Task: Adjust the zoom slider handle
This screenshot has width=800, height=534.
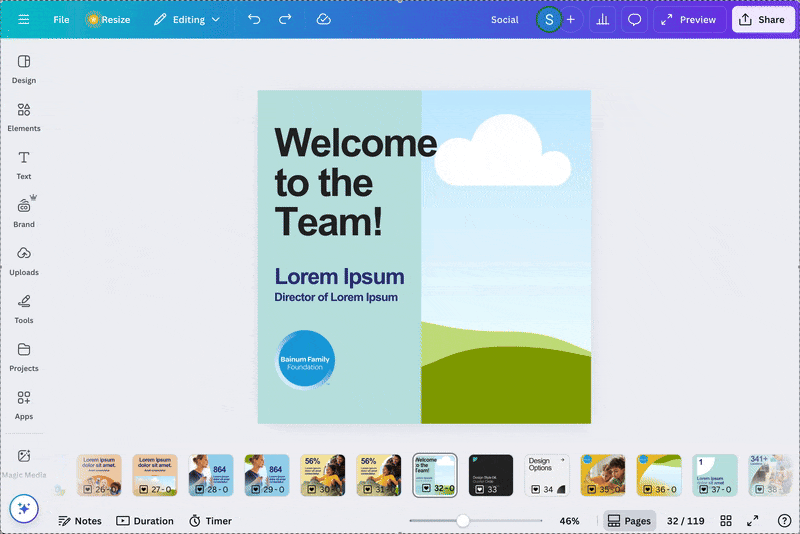Action: pyautogui.click(x=463, y=521)
